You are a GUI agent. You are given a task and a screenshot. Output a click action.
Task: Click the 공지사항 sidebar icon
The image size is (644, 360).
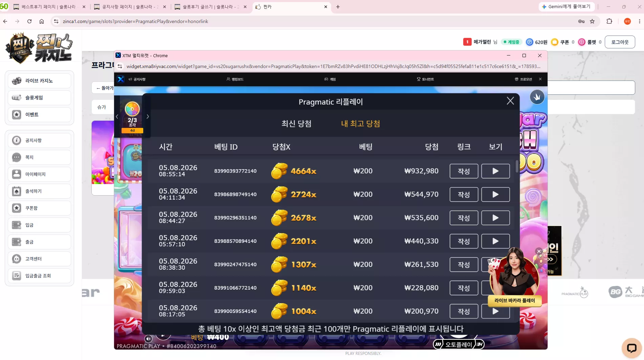tap(17, 140)
